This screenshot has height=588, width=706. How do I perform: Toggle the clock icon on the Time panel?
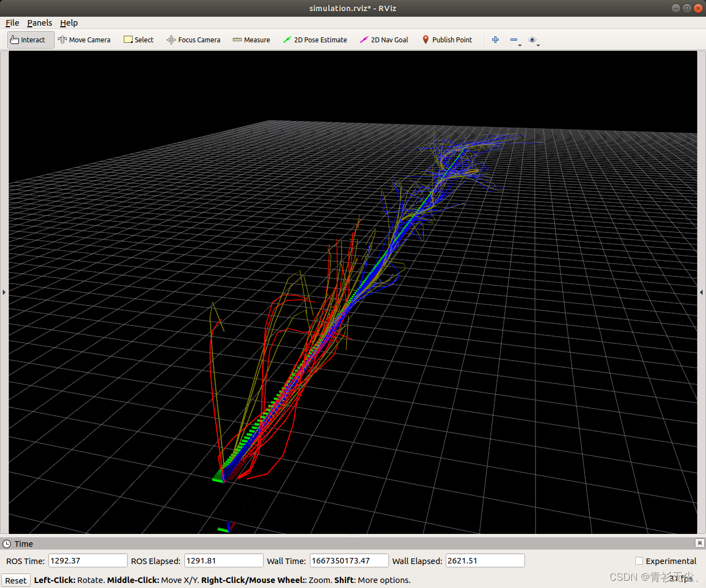click(x=6, y=543)
